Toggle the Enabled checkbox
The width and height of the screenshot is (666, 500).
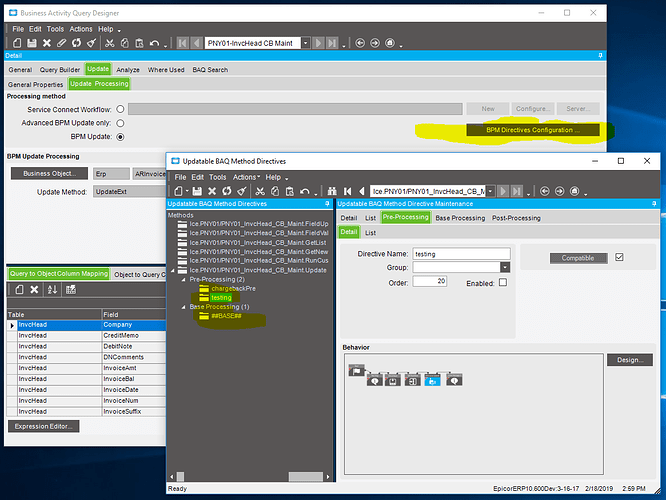pyautogui.click(x=503, y=282)
